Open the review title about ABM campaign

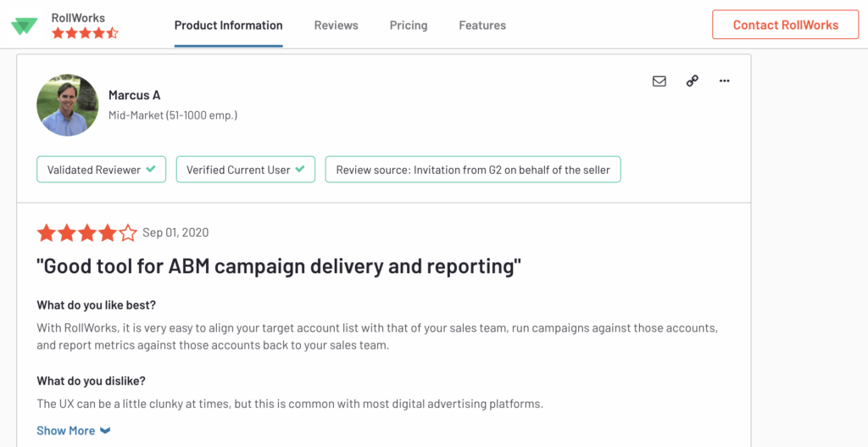click(279, 266)
